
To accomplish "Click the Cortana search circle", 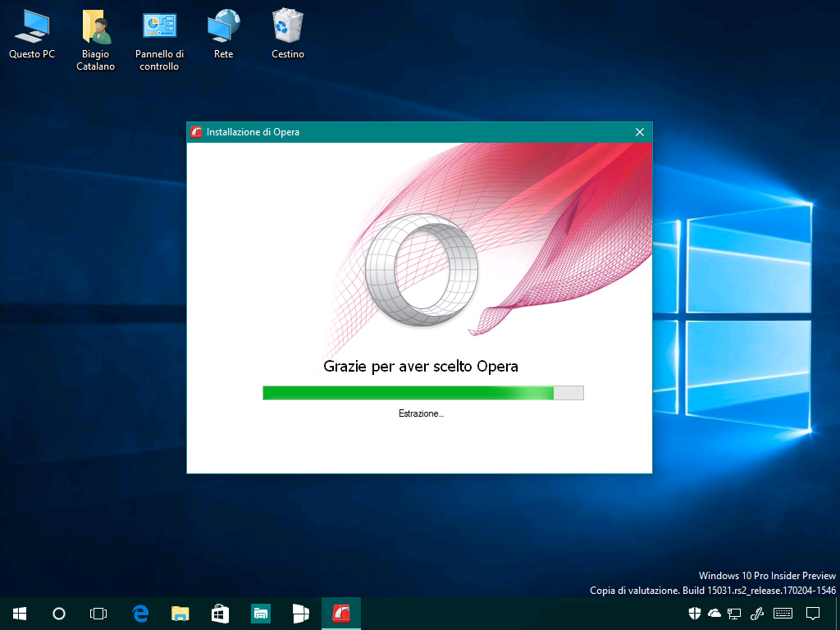I will pyautogui.click(x=59, y=614).
